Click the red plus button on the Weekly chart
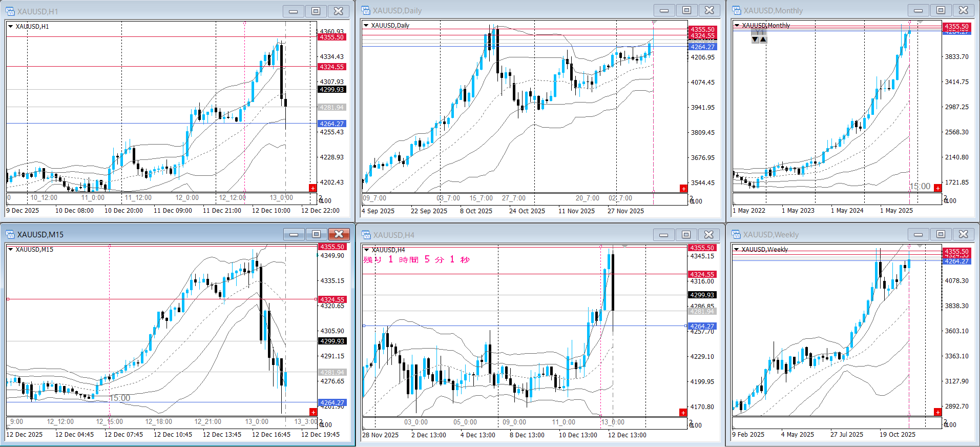 pos(937,412)
